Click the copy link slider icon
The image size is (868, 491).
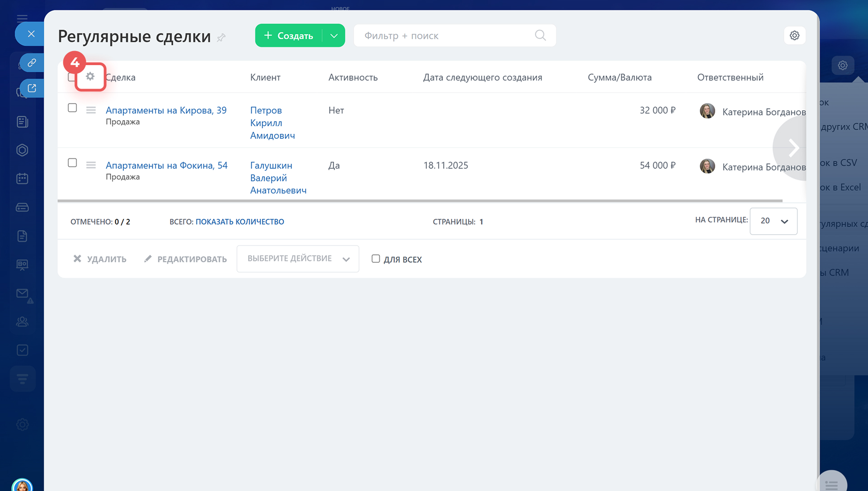click(32, 62)
